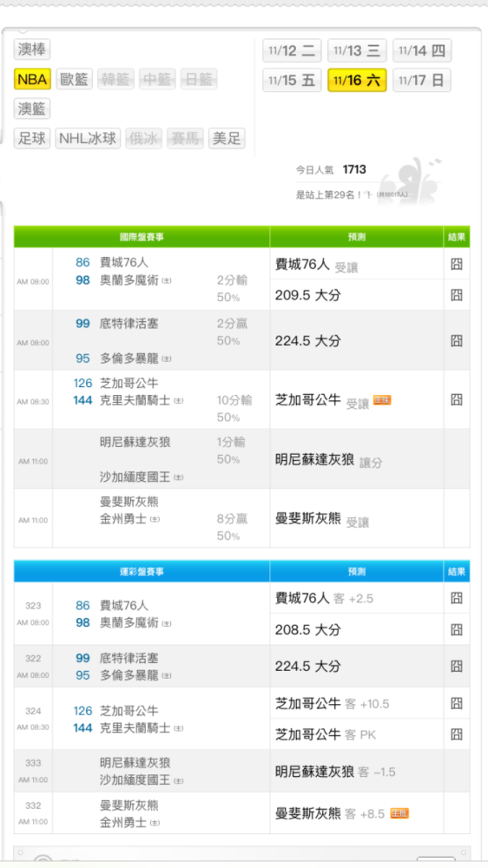Click result icon for 209.5 大分 row
The height and width of the screenshot is (868, 488).
click(457, 294)
